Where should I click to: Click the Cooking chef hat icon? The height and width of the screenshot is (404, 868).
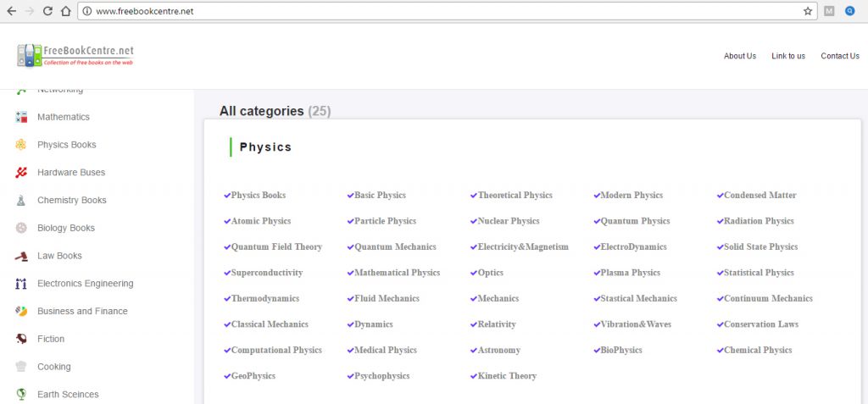[x=21, y=367]
